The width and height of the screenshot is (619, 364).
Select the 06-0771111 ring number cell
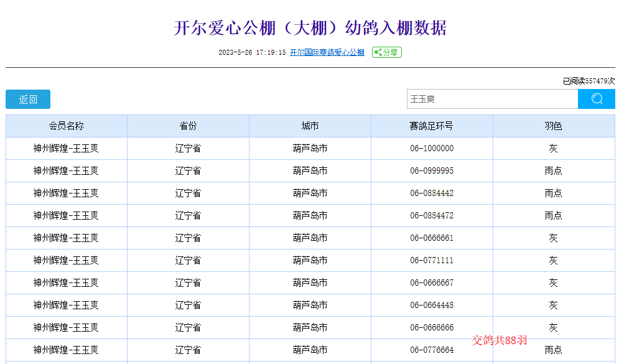click(432, 261)
